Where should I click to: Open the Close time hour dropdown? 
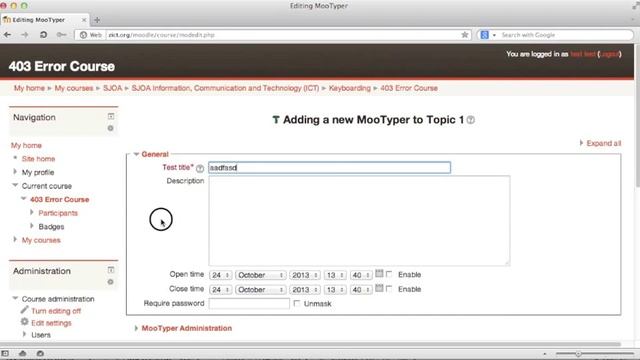pyautogui.click(x=335, y=290)
